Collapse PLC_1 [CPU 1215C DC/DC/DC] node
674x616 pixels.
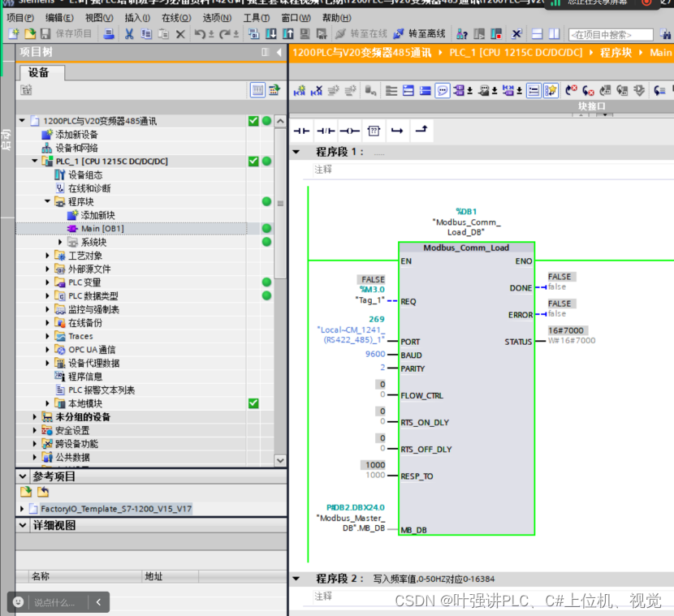[x=35, y=161]
